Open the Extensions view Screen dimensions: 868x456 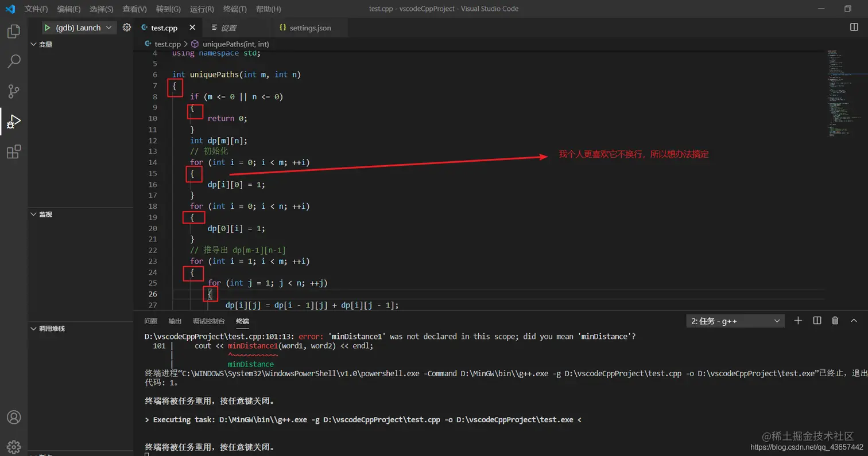pos(14,151)
